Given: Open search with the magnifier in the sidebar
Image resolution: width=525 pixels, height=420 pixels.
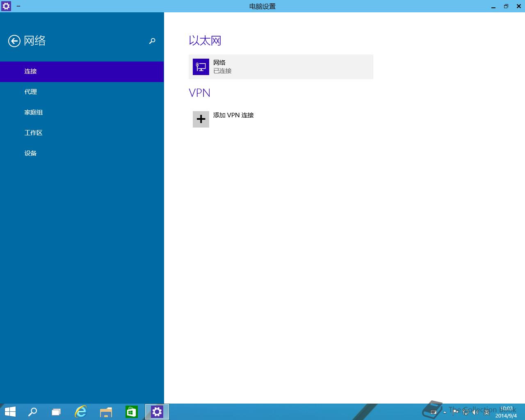Looking at the screenshot, I should click(x=152, y=41).
